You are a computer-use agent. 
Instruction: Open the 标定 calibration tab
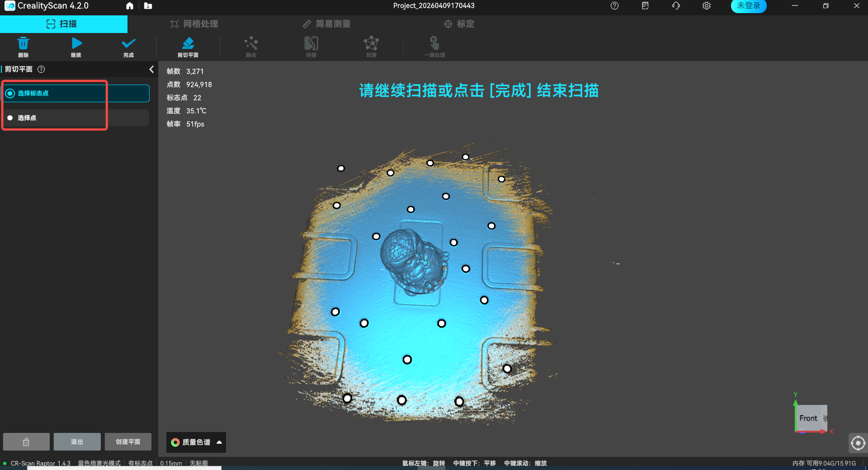point(459,24)
